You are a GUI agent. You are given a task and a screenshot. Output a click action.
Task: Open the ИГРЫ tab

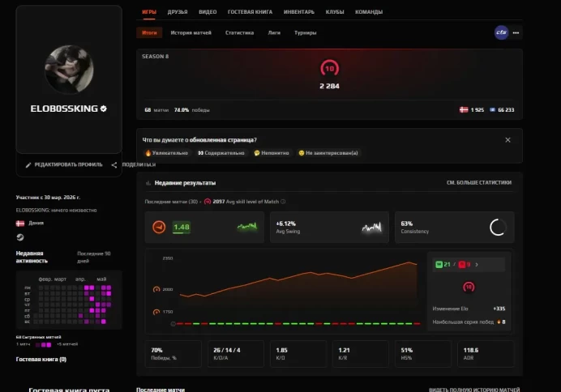[x=149, y=12]
